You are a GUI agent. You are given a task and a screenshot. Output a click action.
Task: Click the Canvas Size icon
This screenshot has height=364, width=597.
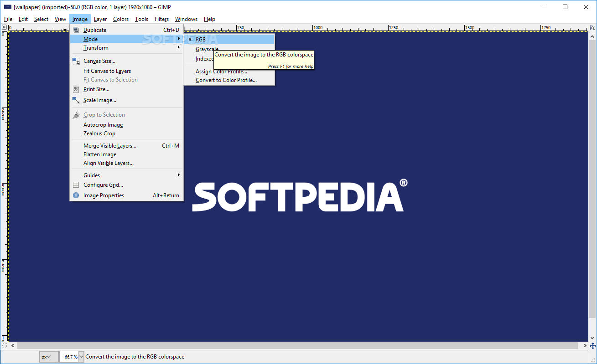[x=76, y=61]
